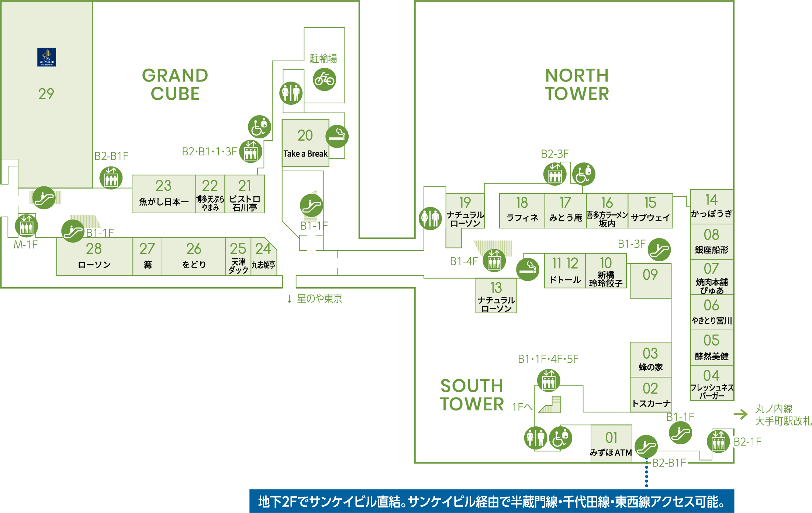Click the M-1F elevator icon

[27, 226]
